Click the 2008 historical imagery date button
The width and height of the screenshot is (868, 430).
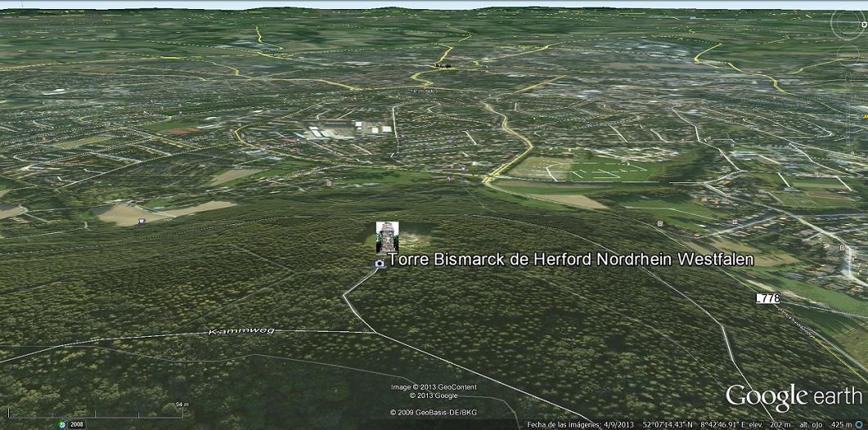point(77,424)
